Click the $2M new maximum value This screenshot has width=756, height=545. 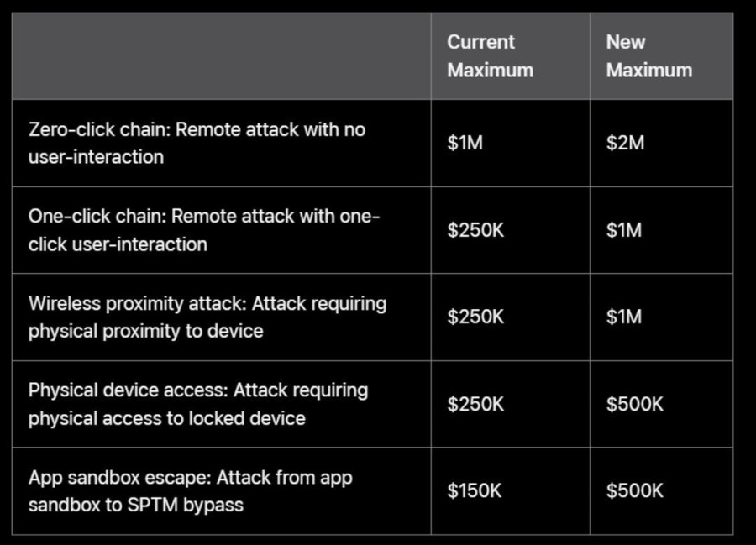coord(625,144)
